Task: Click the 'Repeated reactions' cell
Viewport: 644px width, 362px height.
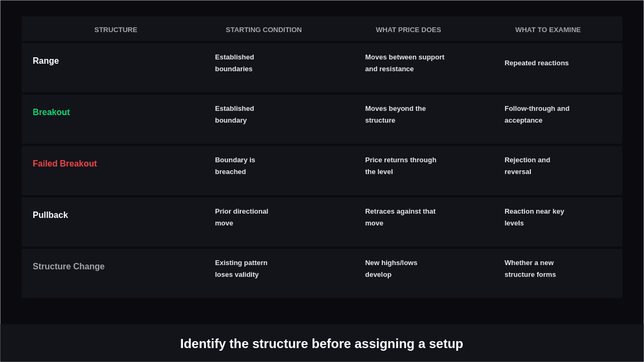Action: pos(537,63)
